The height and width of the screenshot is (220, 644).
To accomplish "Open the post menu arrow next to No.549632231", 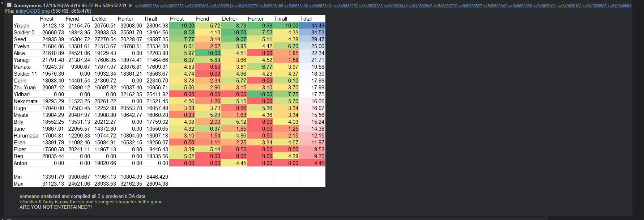I will [x=131, y=5].
